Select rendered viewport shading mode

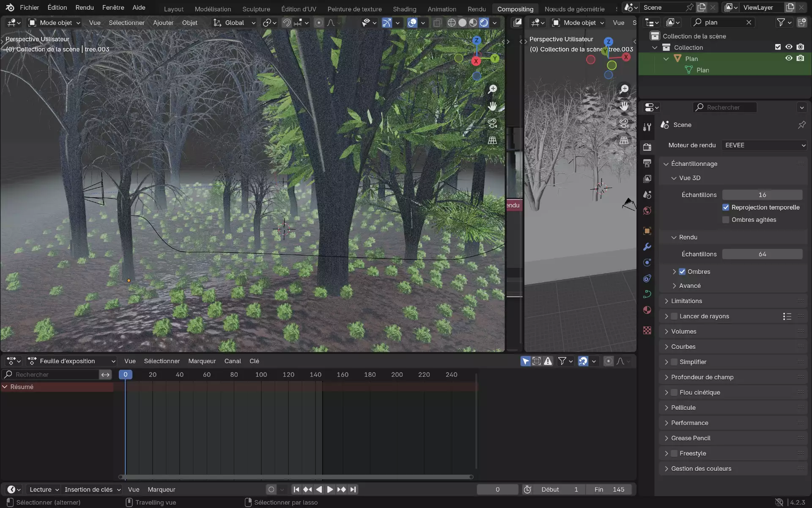[x=484, y=23]
